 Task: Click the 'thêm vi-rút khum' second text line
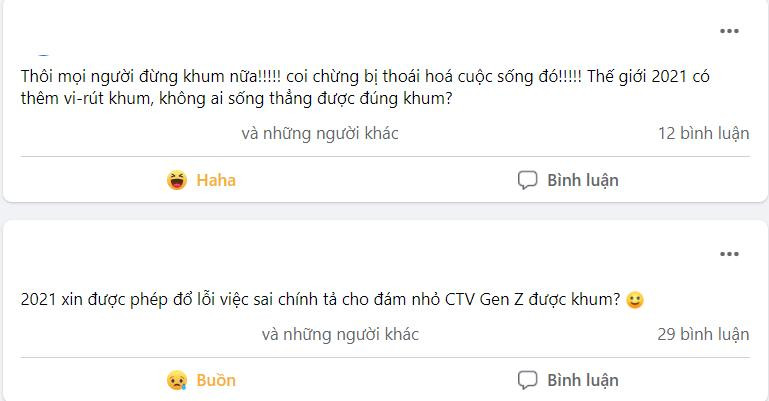click(236, 99)
